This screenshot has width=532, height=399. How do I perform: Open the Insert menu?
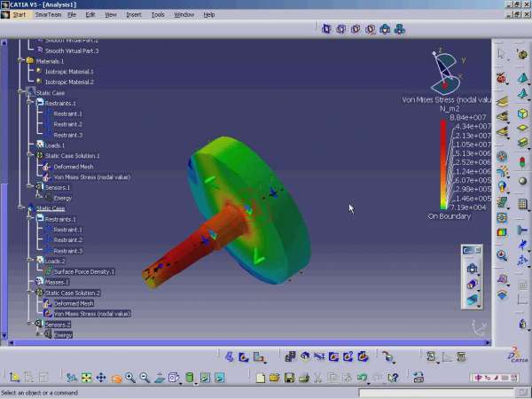click(134, 14)
